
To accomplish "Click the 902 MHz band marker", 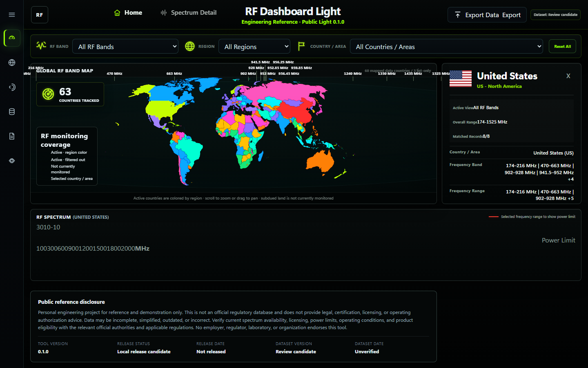I will pyautogui.click(x=248, y=74).
